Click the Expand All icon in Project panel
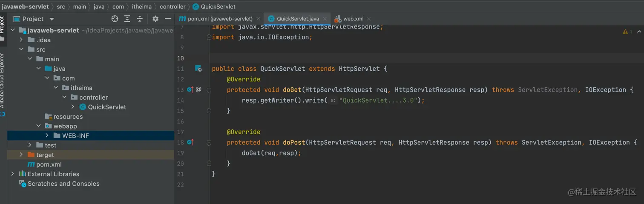 click(x=127, y=19)
